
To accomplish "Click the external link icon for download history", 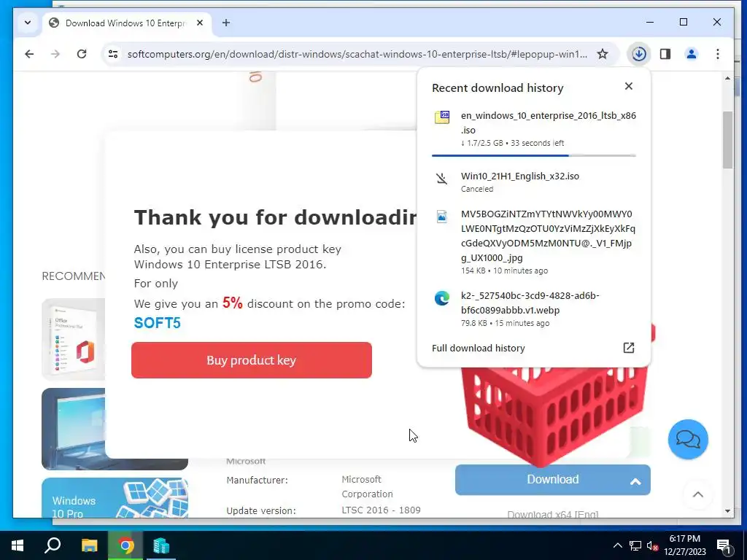I will (629, 348).
